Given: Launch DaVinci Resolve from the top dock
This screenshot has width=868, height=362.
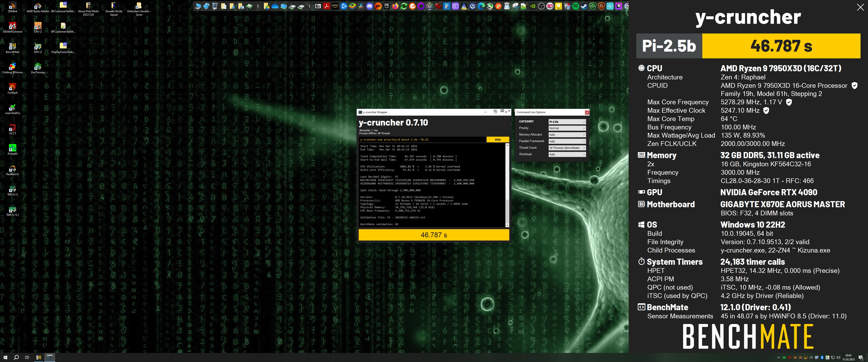Looking at the screenshot, I should [361, 6].
